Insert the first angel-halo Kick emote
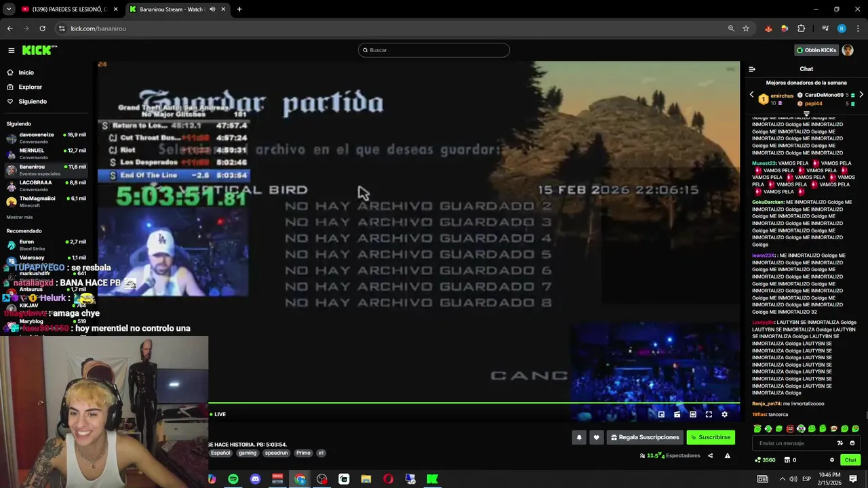This screenshot has width=868, height=488. click(757, 428)
